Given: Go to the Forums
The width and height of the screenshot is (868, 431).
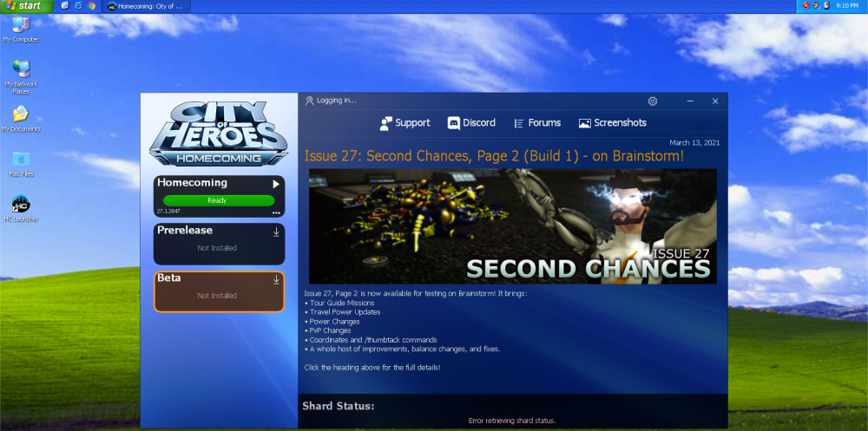Looking at the screenshot, I should [x=537, y=123].
